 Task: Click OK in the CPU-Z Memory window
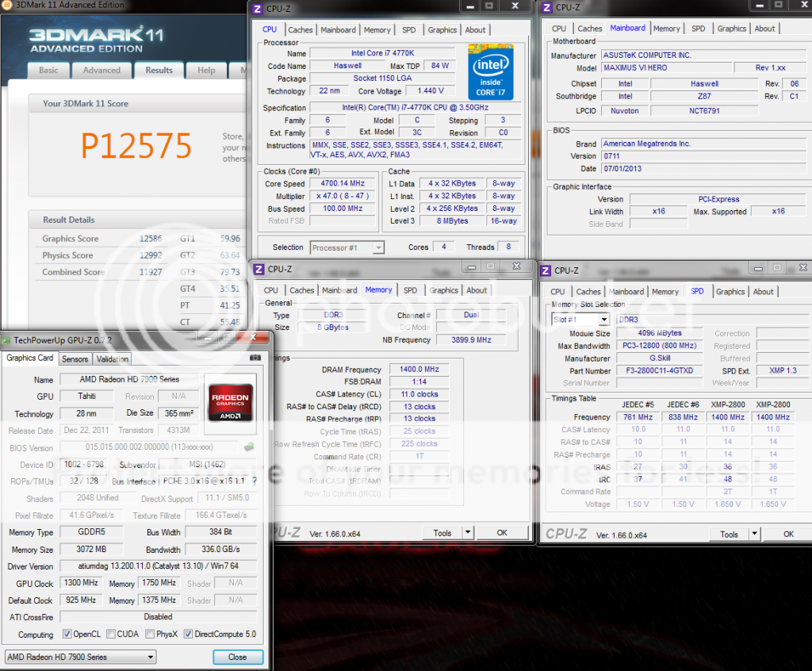pyautogui.click(x=502, y=533)
